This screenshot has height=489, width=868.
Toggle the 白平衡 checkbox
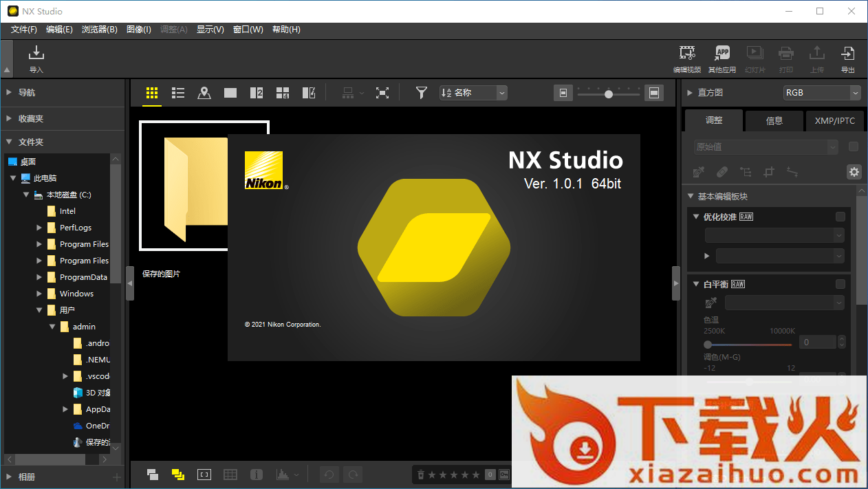[840, 284]
